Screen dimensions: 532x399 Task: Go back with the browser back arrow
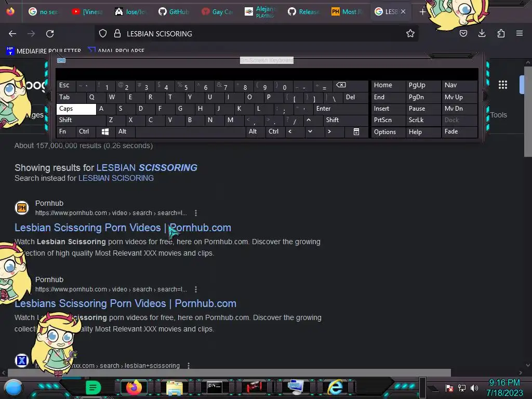point(12,34)
